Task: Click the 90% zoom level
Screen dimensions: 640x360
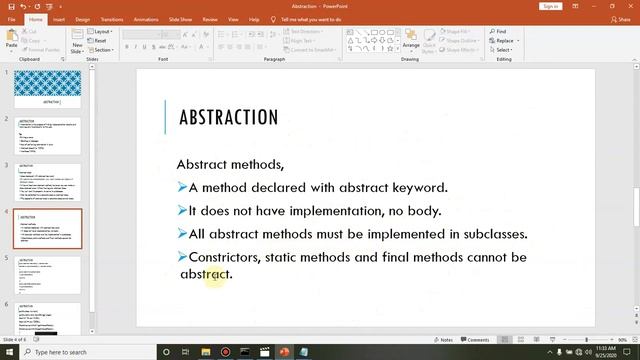Action: point(622,340)
